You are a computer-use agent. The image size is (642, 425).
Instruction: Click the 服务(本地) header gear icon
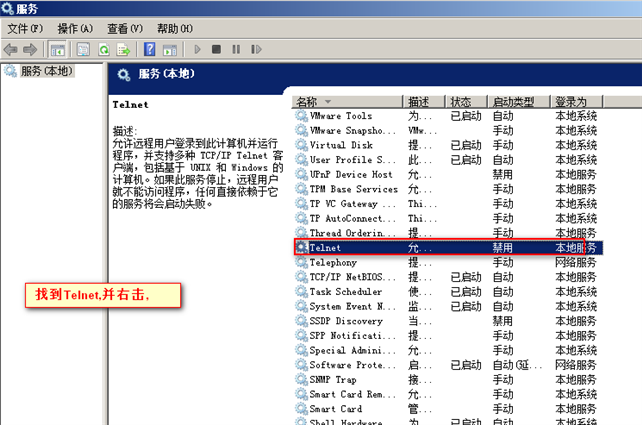click(x=123, y=75)
